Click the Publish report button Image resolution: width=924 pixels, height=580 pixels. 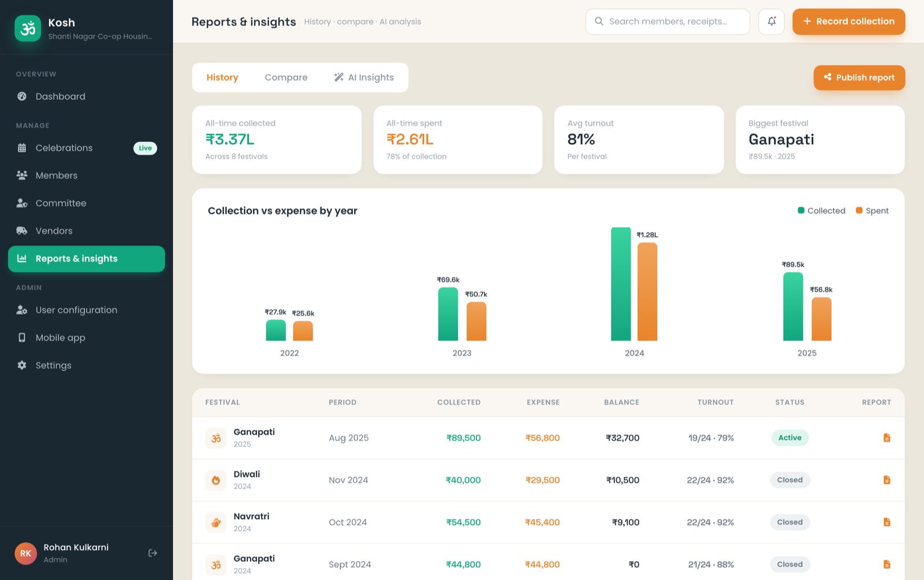pos(859,77)
